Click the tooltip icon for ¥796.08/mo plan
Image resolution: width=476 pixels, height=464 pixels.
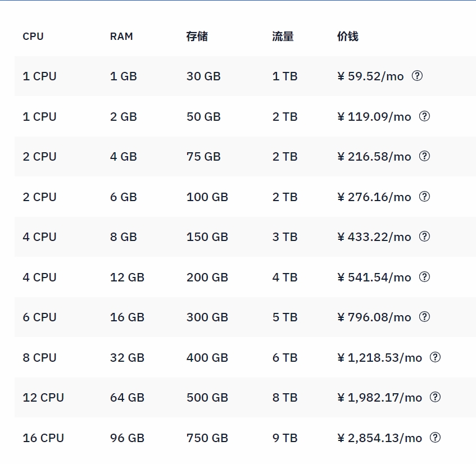(425, 317)
